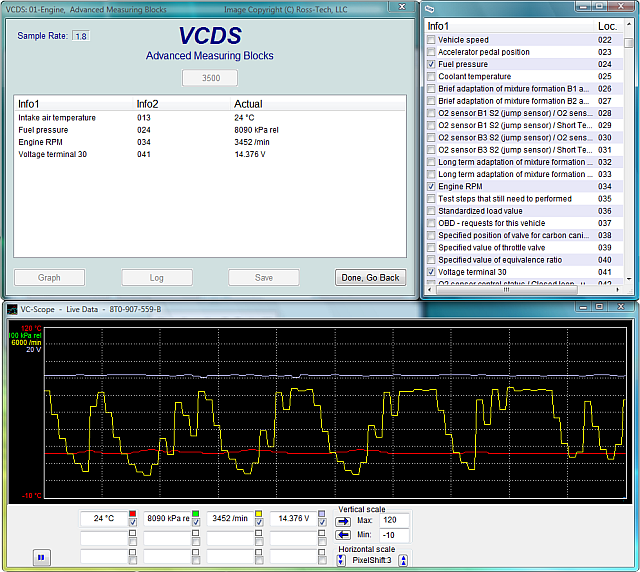Click the list's vertical scrollbar thumb
This screenshot has height=572, width=640.
629,42
